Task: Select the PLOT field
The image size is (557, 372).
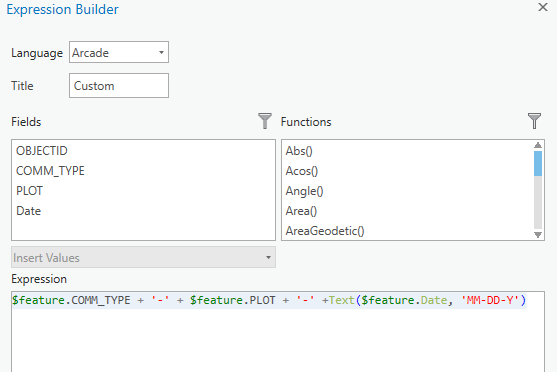Action: coord(29,191)
